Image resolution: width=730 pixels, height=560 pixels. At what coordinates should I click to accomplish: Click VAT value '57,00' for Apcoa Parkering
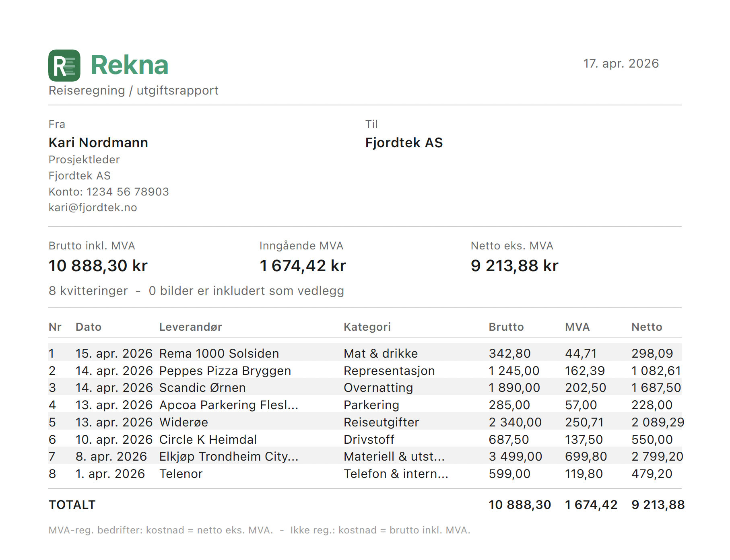[581, 405]
